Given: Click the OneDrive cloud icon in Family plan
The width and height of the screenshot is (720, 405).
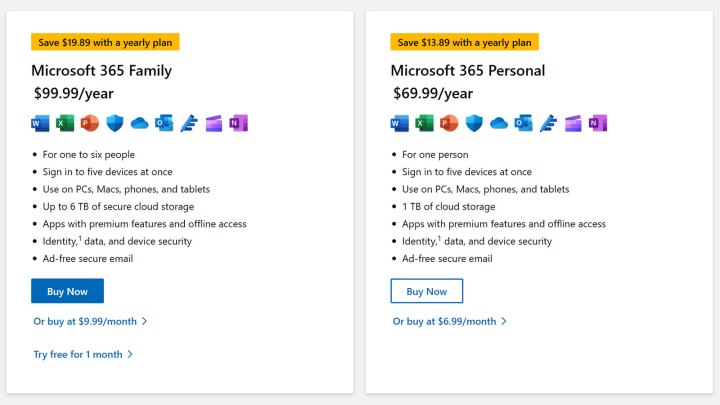Looking at the screenshot, I should pyautogui.click(x=139, y=123).
